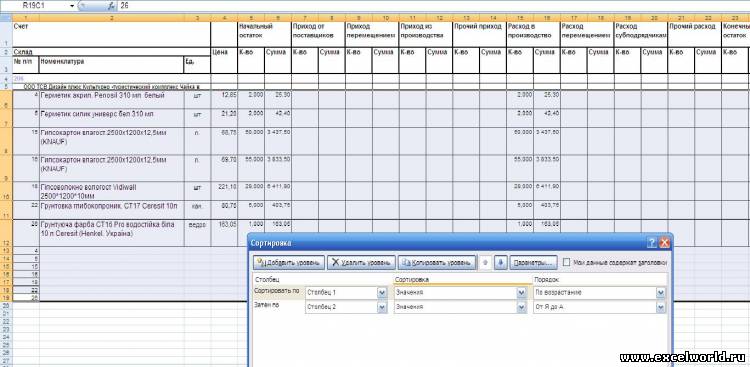Select the 'Сортировать по' level row
This screenshot has width=750, height=367.
click(459, 292)
